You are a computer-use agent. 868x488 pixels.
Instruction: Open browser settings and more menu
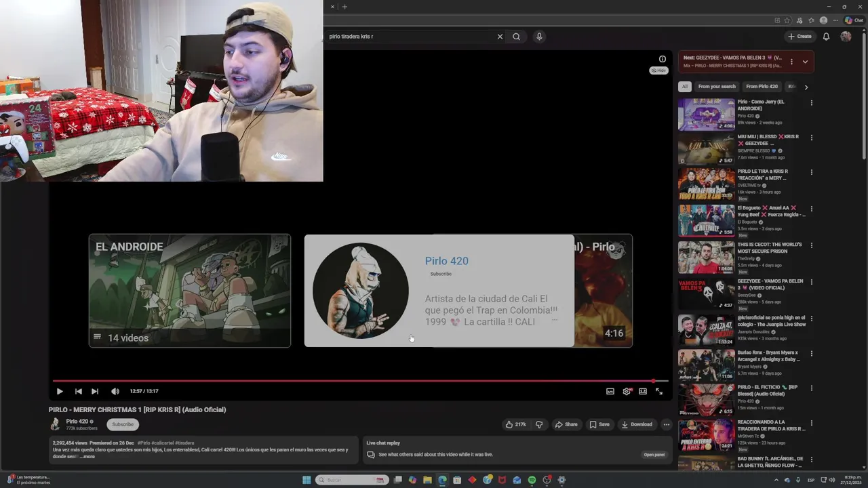tap(835, 20)
